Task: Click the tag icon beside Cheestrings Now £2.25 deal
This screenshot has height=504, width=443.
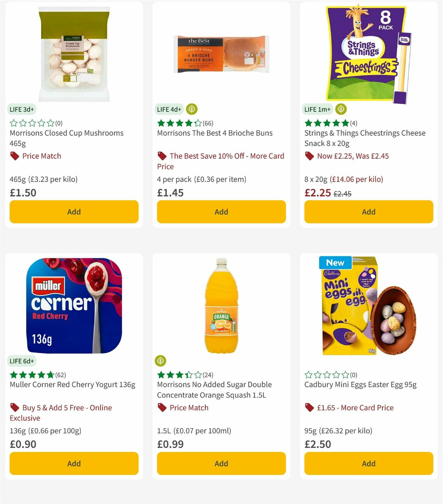Action: 309,156
